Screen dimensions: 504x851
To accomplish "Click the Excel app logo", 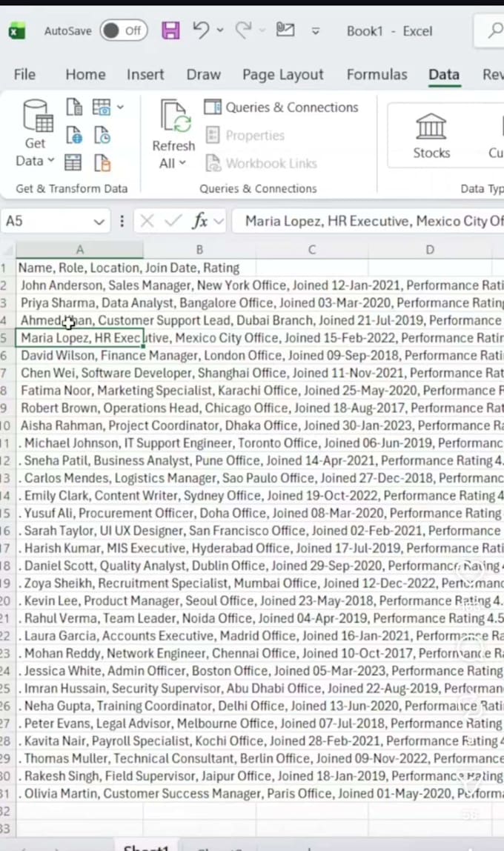I will coord(17,31).
